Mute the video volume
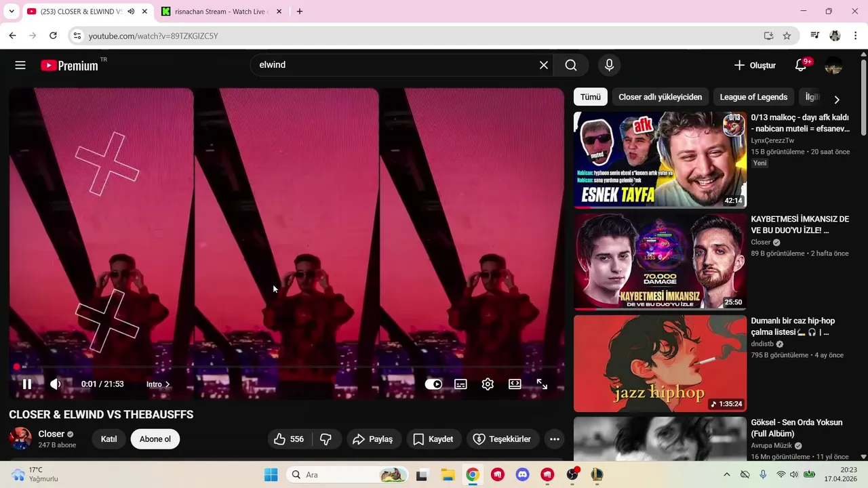The height and width of the screenshot is (488, 868). pos(56,384)
